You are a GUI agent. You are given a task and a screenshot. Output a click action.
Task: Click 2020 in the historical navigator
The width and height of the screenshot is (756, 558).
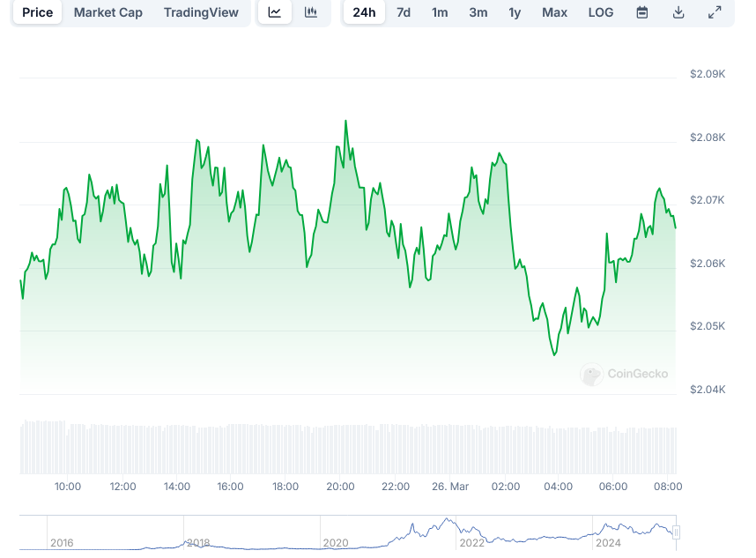[x=336, y=543]
